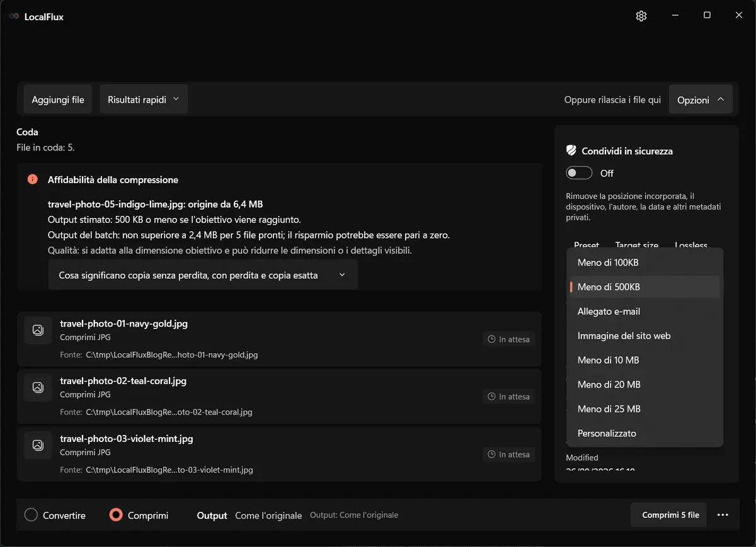756x547 pixels.
Task: Open the settings gear icon
Action: pyautogui.click(x=641, y=16)
